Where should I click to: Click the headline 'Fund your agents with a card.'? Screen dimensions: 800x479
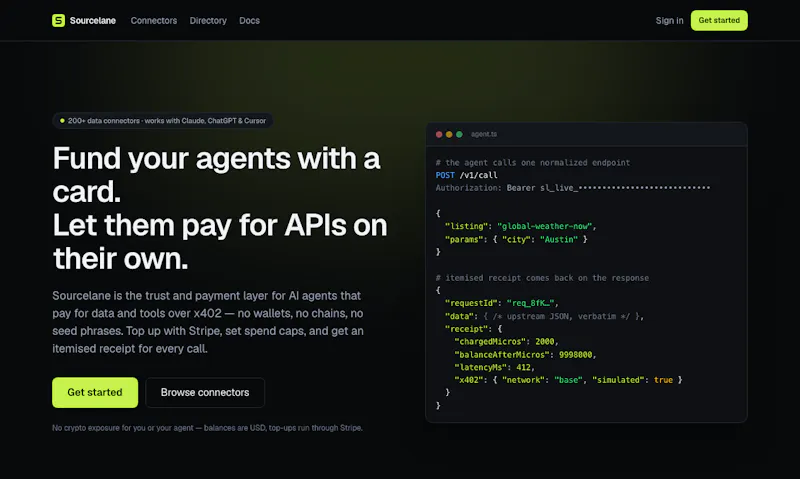216,174
